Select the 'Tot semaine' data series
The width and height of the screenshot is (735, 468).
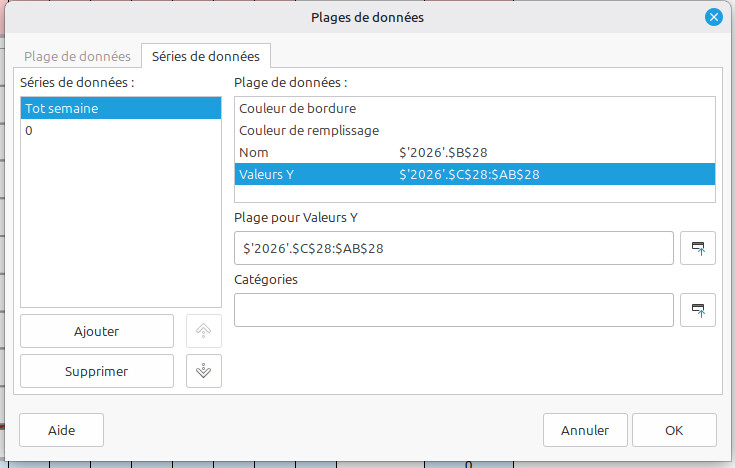coord(120,109)
